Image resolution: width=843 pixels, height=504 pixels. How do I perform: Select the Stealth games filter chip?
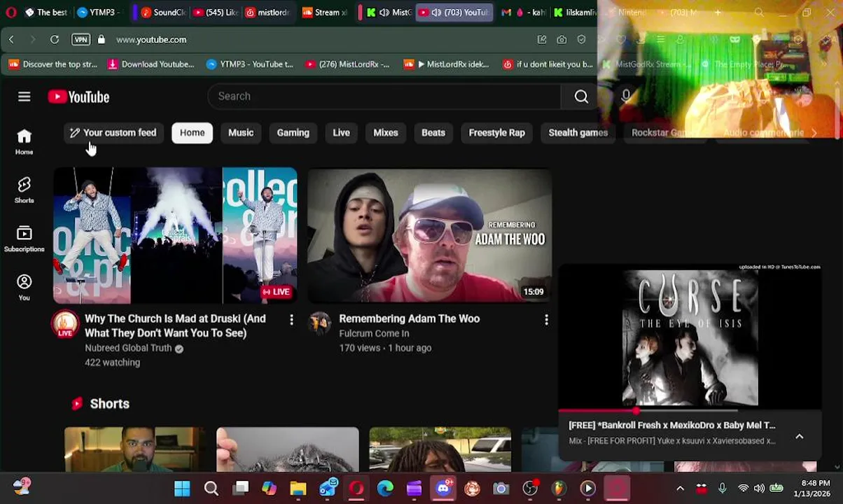[578, 132]
